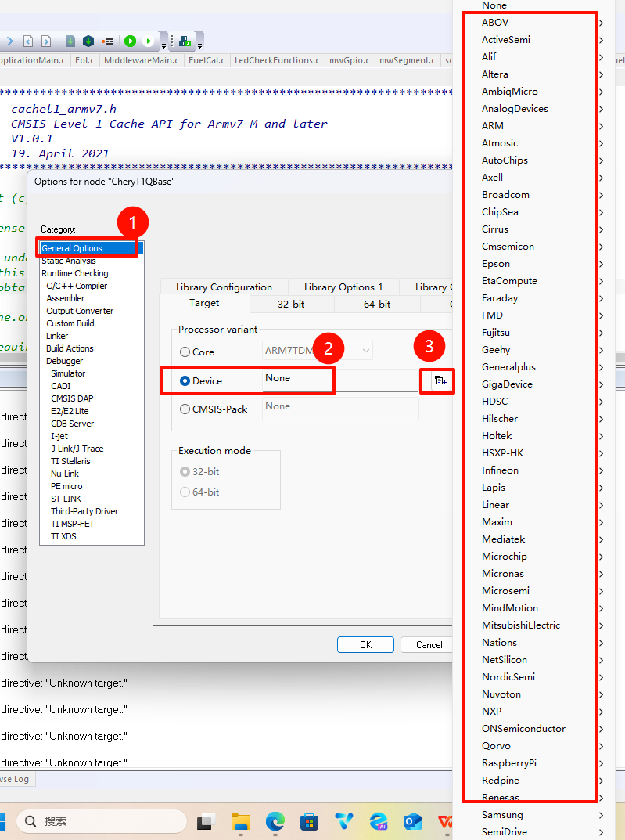Viewport: 625px width, 840px height.
Task: Expand the Nuvoton vendor submenu
Action: [535, 694]
